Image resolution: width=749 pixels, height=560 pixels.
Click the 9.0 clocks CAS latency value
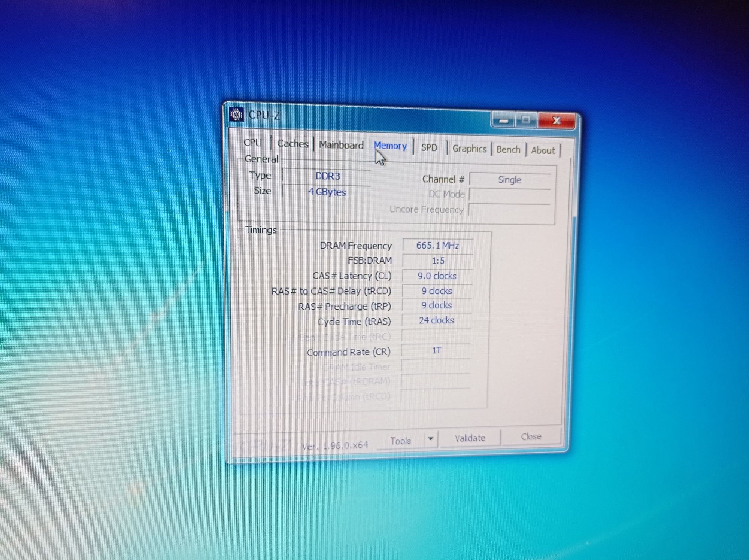[437, 276]
